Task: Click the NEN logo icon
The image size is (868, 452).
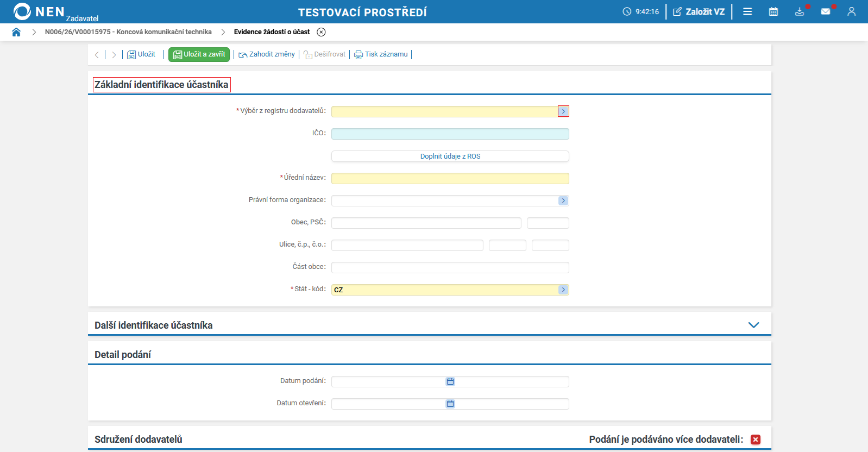Action: pyautogui.click(x=22, y=11)
